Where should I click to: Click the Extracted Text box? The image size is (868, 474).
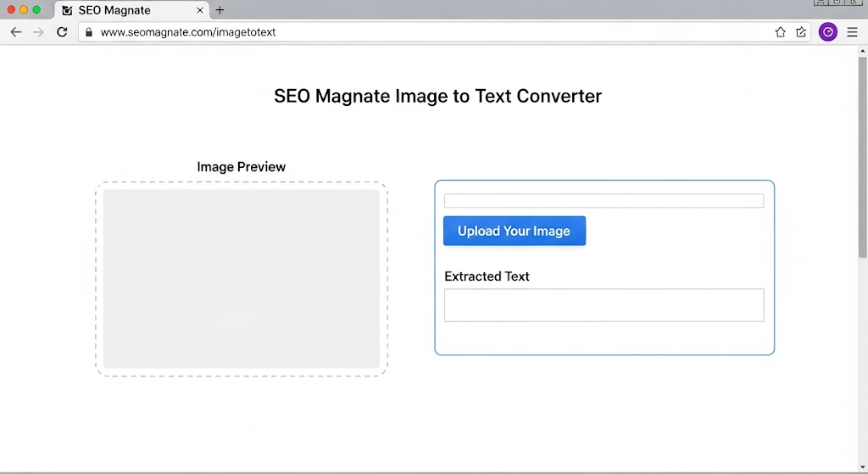point(604,305)
